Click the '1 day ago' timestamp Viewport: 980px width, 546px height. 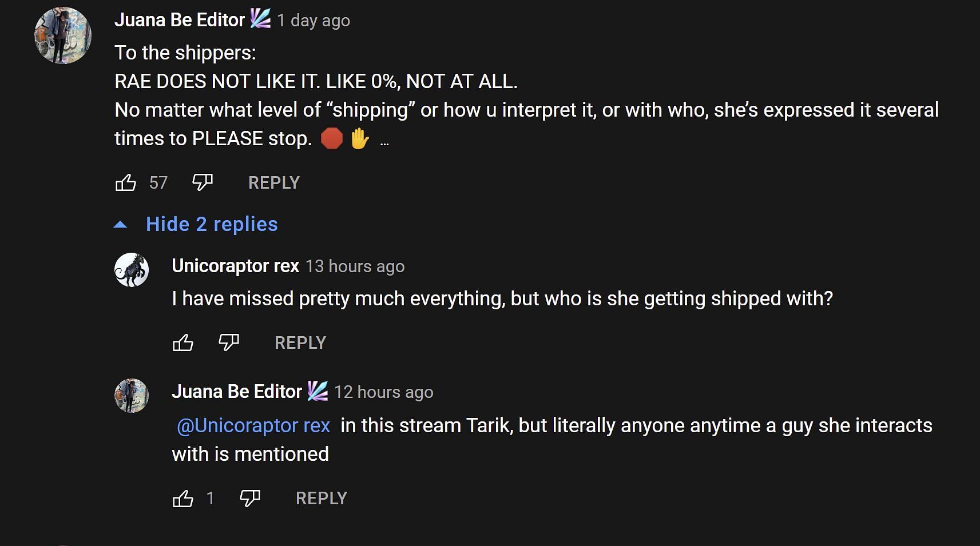(314, 21)
